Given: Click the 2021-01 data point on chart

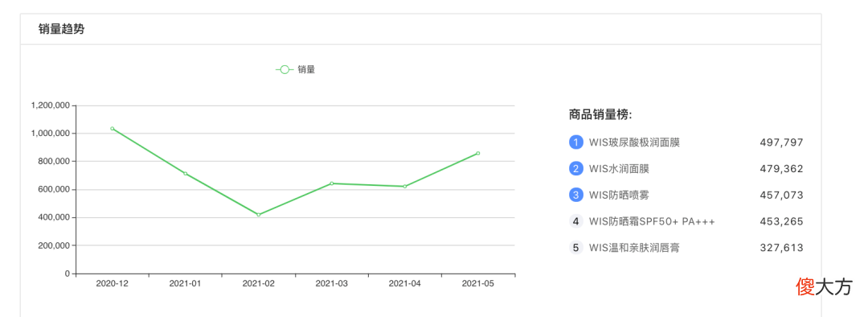Looking at the screenshot, I should (186, 174).
